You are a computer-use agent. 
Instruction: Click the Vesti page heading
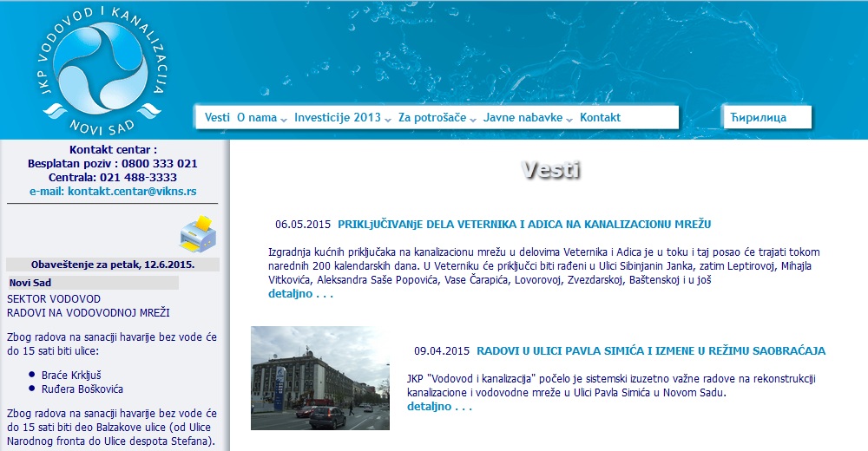coord(551,170)
